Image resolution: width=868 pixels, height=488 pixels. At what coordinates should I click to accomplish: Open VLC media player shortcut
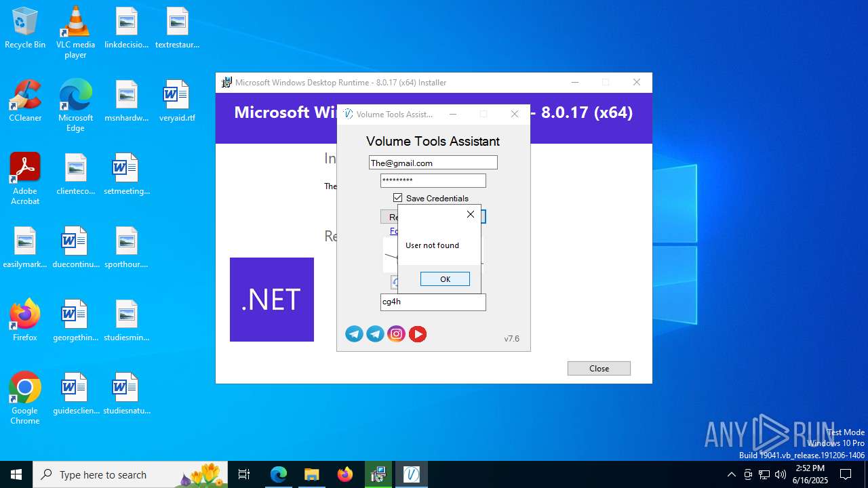pyautogui.click(x=75, y=33)
